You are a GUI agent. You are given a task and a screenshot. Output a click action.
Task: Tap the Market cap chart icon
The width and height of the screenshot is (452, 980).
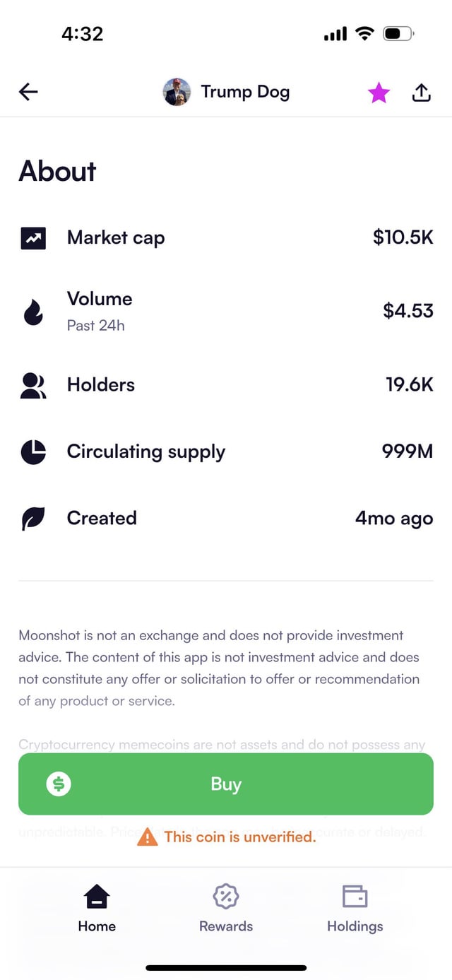33,239
